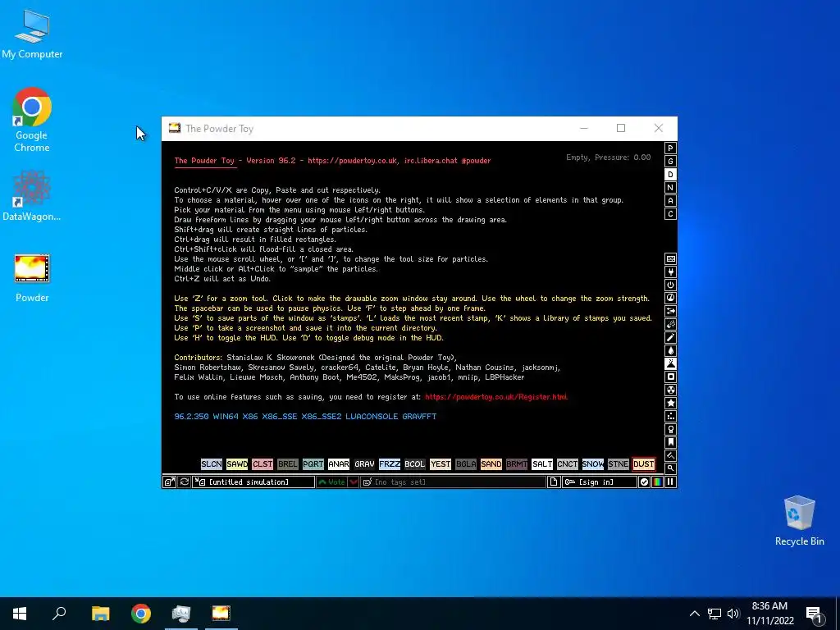Select the BGLA element

click(x=466, y=464)
